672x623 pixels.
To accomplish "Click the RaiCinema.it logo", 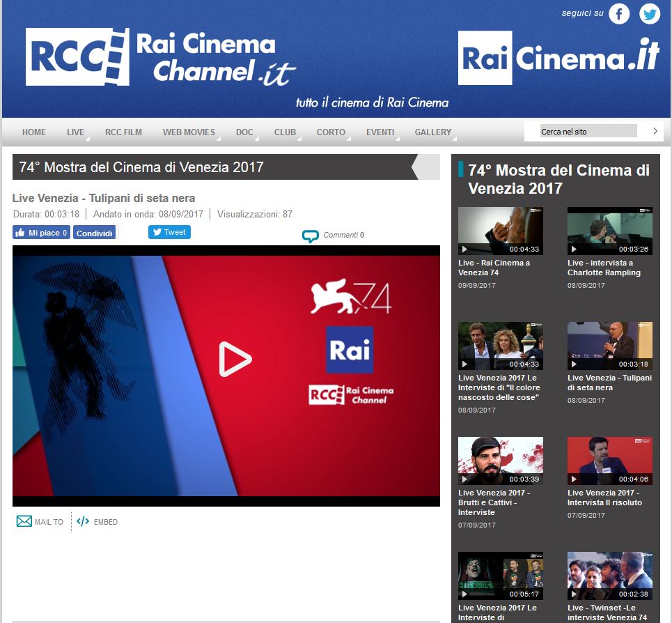I will click(559, 57).
